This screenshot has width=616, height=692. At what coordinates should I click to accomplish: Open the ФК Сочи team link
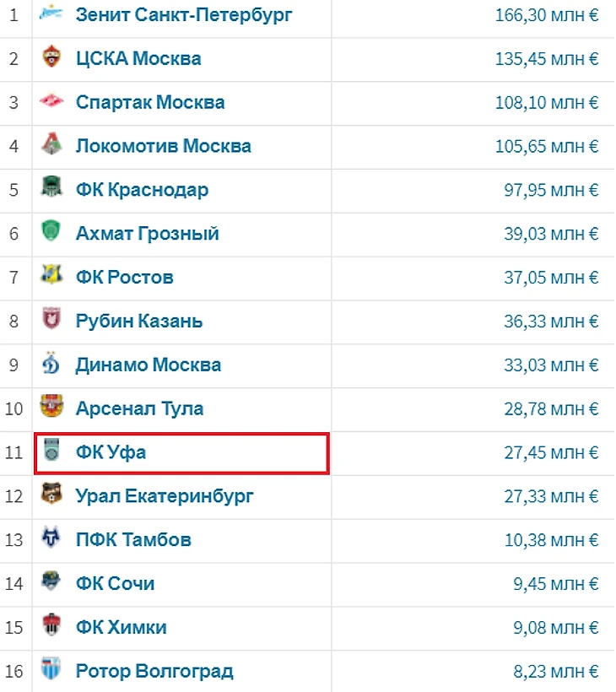click(x=115, y=584)
